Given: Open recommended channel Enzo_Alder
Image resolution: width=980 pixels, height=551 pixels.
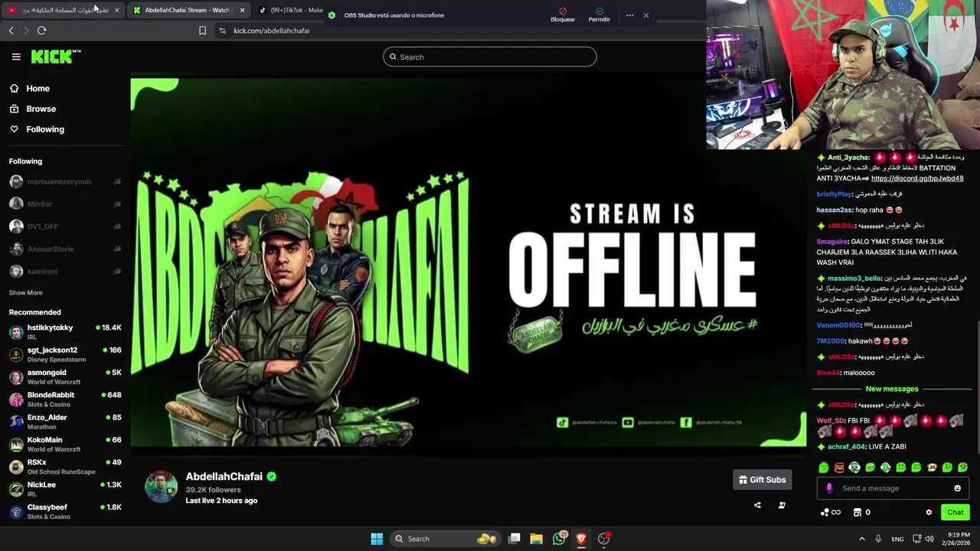Looking at the screenshot, I should (x=65, y=422).
